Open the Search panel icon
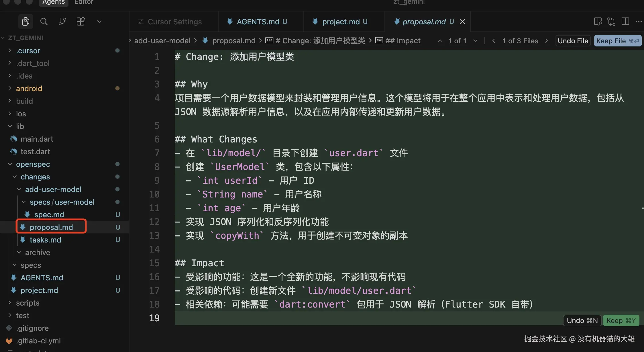644x352 pixels. click(44, 21)
